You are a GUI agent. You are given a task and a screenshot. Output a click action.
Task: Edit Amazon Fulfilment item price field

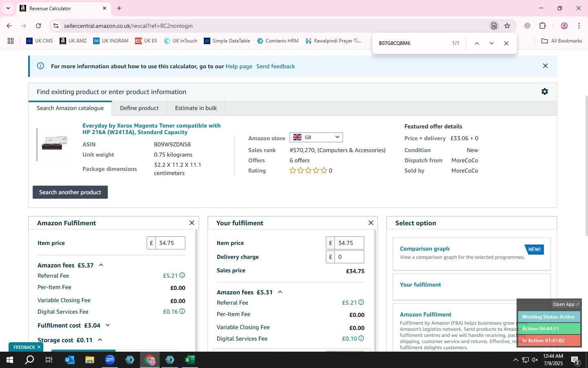[170, 243]
